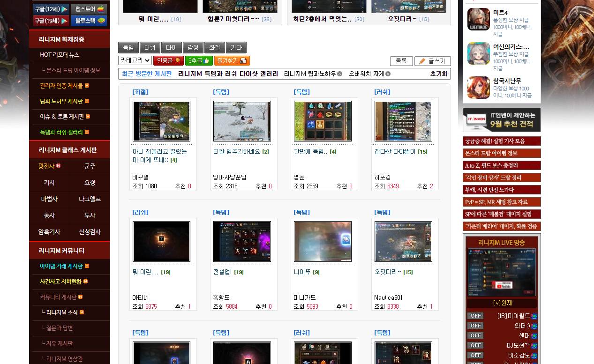
Task: Click the 글쓰기 write button
Action: click(433, 61)
